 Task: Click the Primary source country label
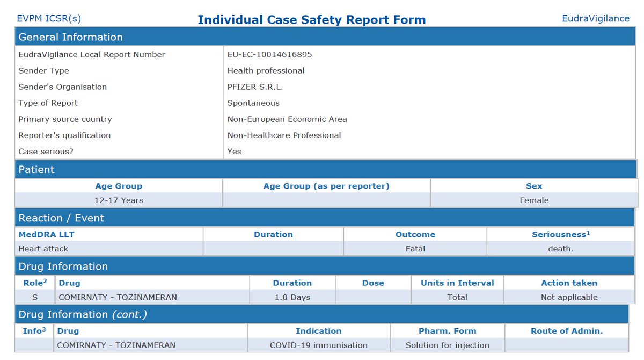[64, 119]
